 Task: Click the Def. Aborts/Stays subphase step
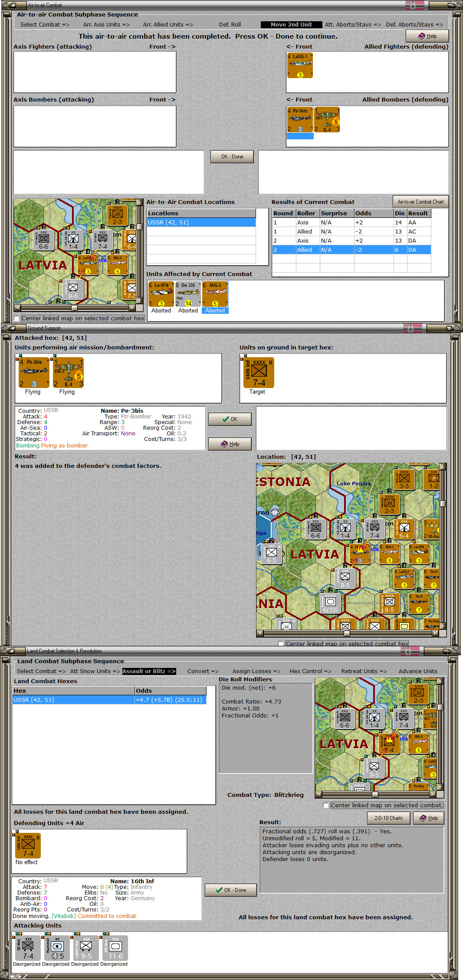click(x=414, y=25)
